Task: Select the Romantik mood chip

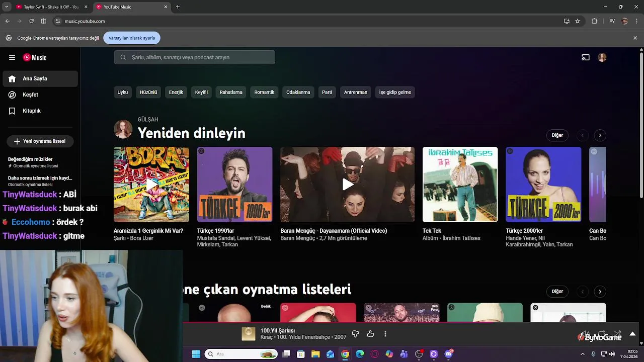Action: point(264,93)
